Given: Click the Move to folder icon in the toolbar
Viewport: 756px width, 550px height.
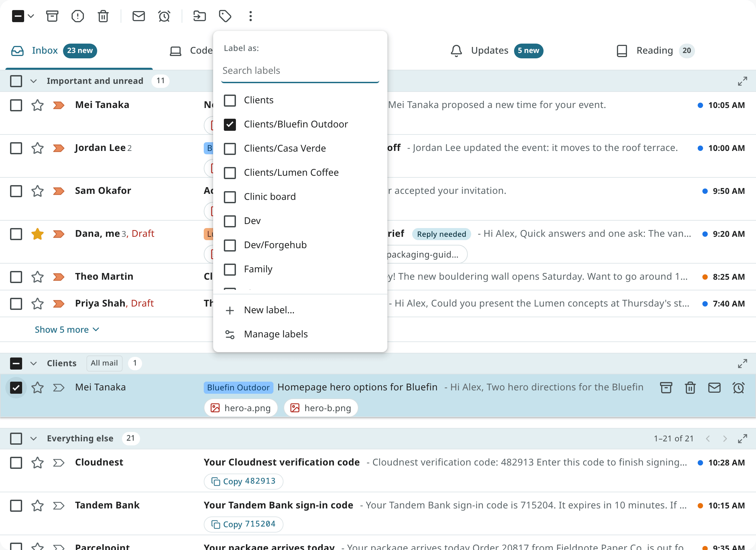Looking at the screenshot, I should click(200, 16).
